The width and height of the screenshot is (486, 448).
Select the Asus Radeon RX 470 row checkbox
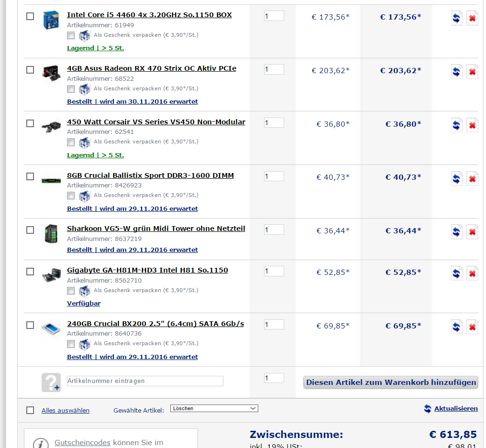[x=30, y=70]
